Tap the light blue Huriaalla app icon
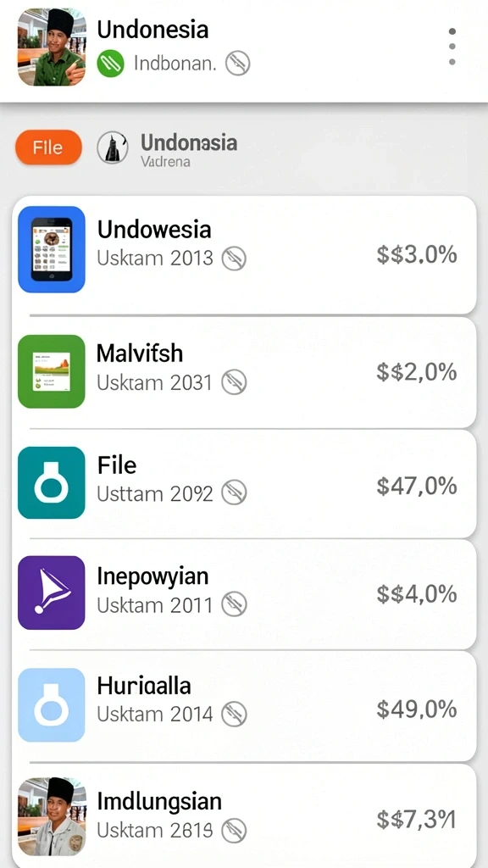The height and width of the screenshot is (868, 488). 52,704
